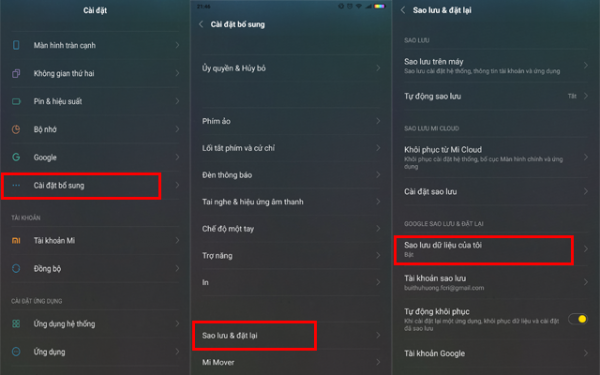
Task: Tap the chevron next to Cài đặt bổ sung
Action: (x=177, y=185)
